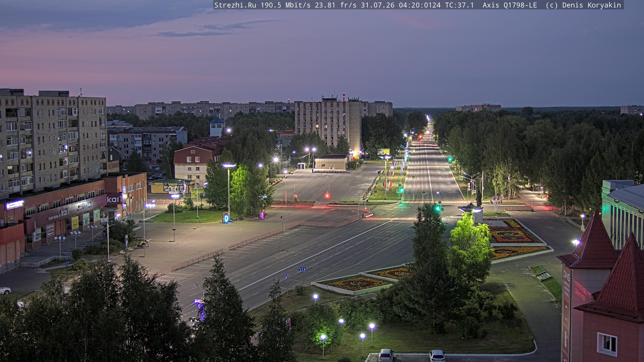Click the Strezhi.Ru text in overlay
Screen dimensions: 644x362
[235, 5]
